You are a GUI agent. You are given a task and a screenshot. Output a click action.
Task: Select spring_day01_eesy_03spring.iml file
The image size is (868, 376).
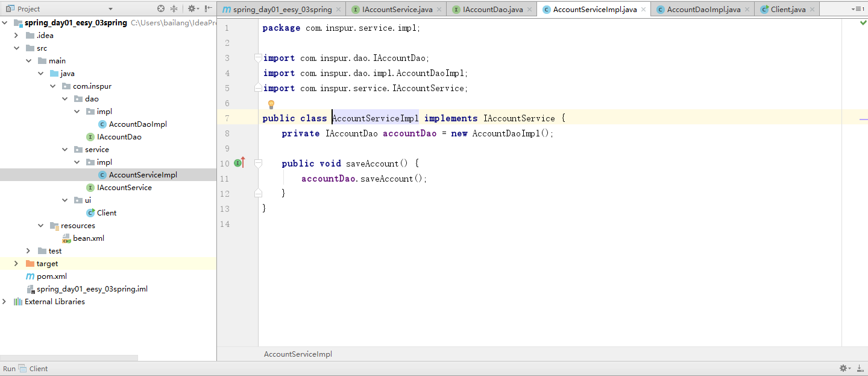(92, 289)
